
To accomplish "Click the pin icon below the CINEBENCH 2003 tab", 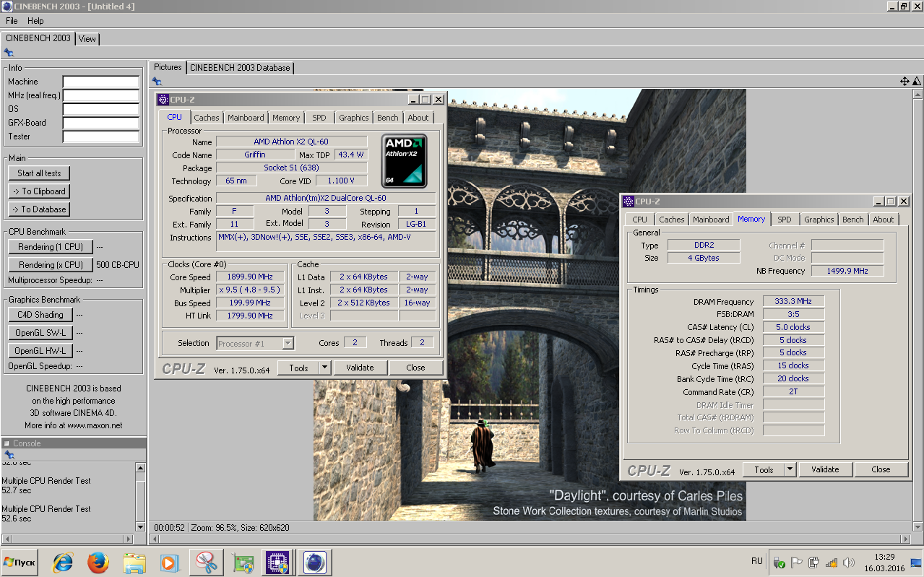I will [9, 53].
